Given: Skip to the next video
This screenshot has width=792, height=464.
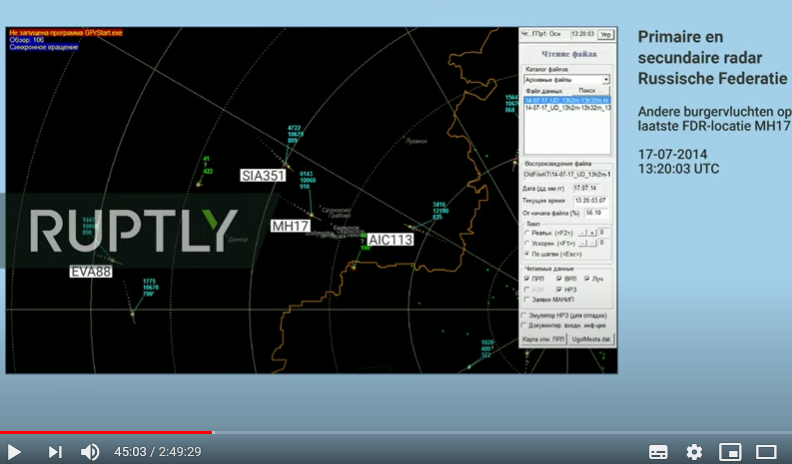Looking at the screenshot, I should point(55,451).
